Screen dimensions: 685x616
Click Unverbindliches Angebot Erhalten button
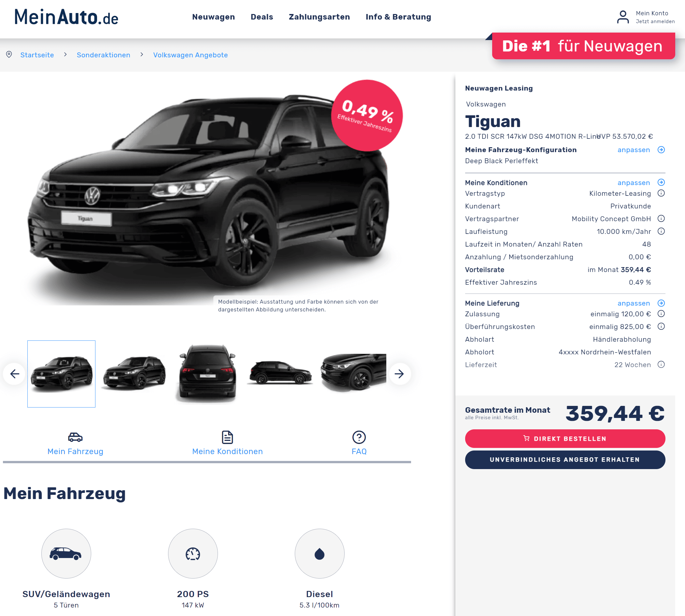click(565, 460)
